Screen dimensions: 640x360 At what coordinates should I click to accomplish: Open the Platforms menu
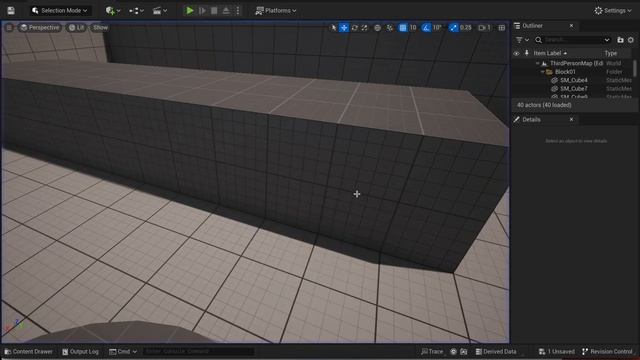[x=276, y=11]
